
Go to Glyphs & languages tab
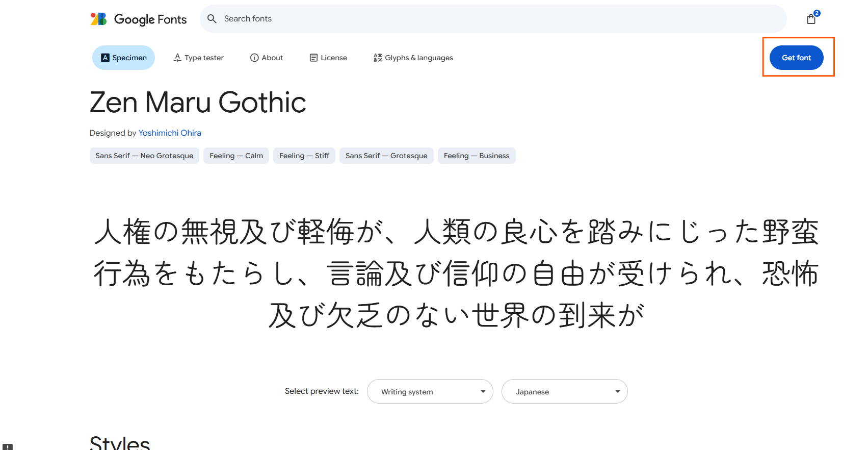[413, 58]
